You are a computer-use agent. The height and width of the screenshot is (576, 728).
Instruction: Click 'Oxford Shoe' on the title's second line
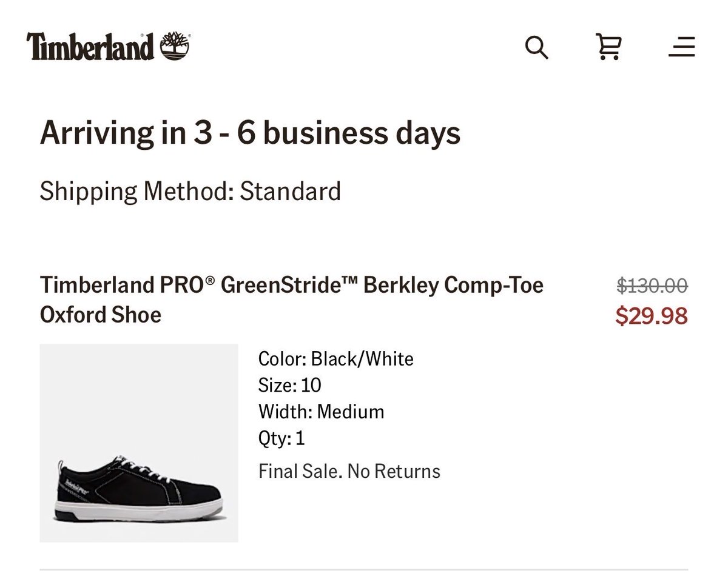point(101,315)
